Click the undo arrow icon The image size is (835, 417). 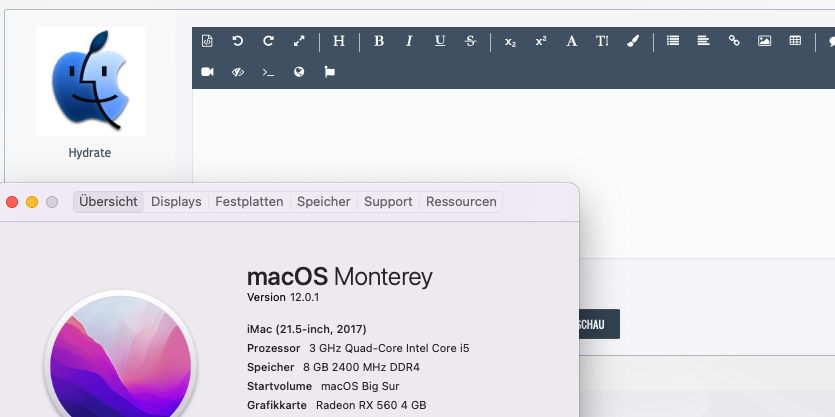[x=237, y=41]
